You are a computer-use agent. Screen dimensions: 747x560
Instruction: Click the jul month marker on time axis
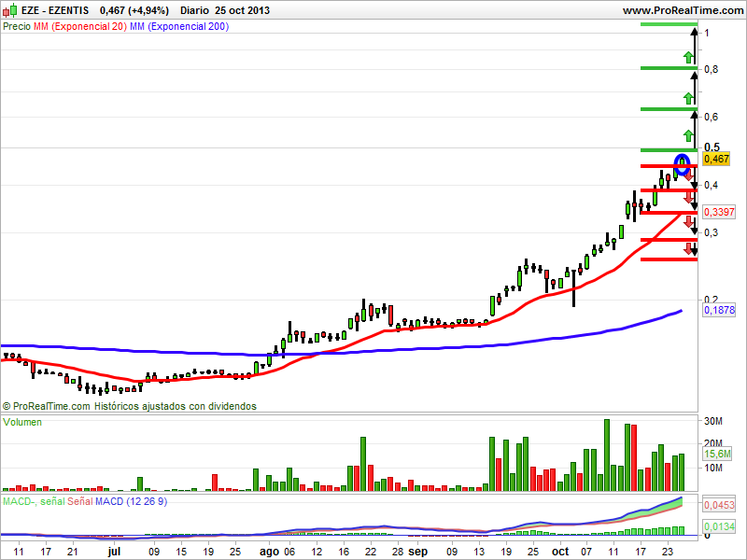pyautogui.click(x=114, y=552)
